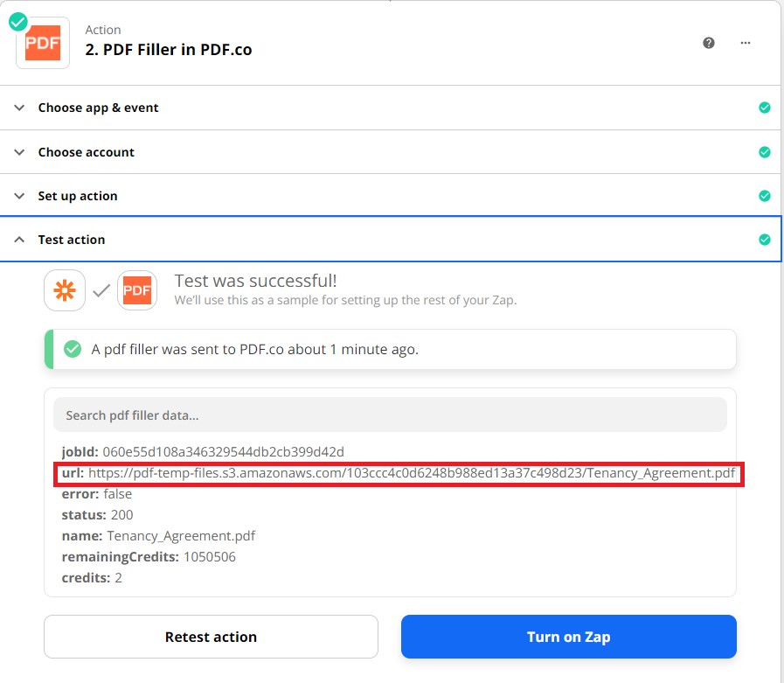Click the green status check on Choose account
Image resolution: width=784 pixels, height=683 pixels.
point(765,152)
